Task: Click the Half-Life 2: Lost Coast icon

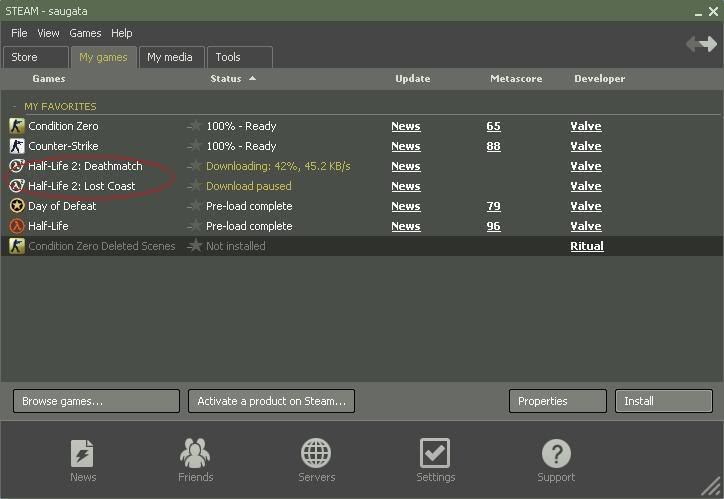Action: tap(17, 186)
